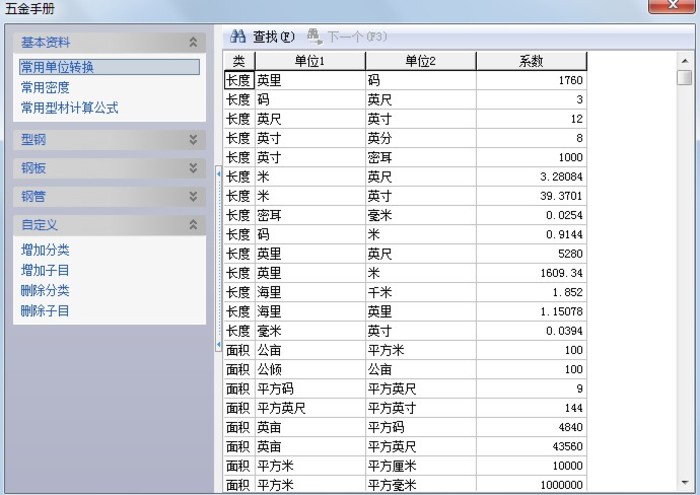Close the 五金手册 window
Screen dimensions: 700x495
tap(671, 5)
